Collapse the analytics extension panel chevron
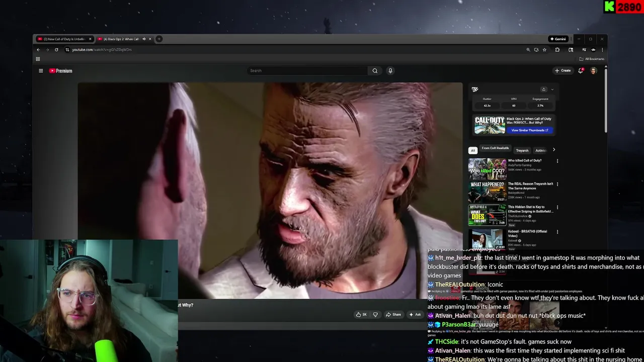 point(552,89)
